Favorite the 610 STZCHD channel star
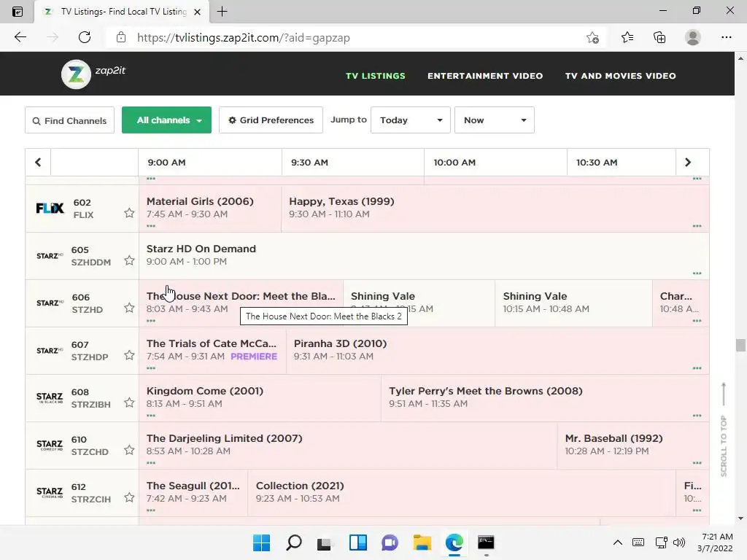The image size is (747, 560). [x=129, y=450]
